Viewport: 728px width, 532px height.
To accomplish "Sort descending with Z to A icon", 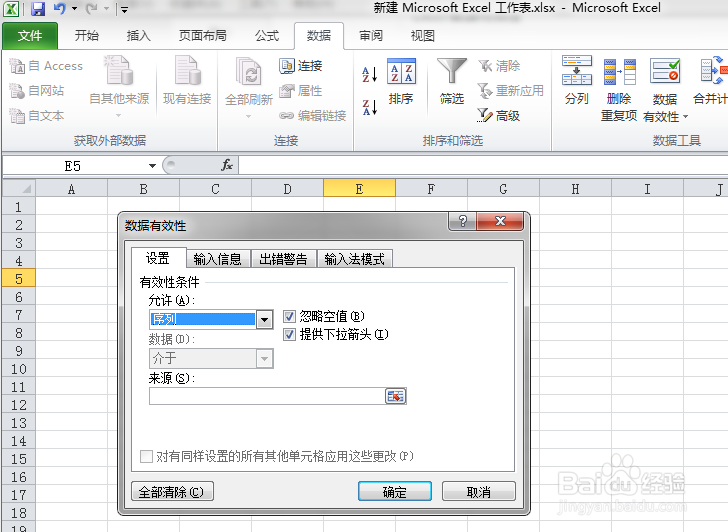I will click(x=370, y=107).
